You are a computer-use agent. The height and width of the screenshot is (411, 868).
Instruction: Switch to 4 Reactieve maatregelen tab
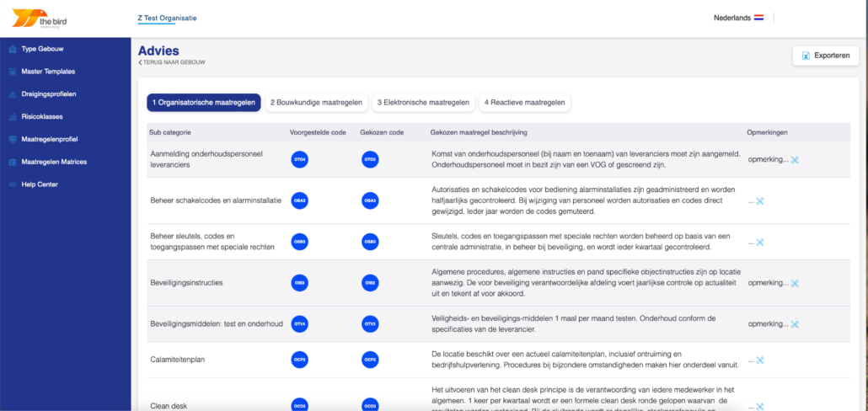click(x=525, y=103)
